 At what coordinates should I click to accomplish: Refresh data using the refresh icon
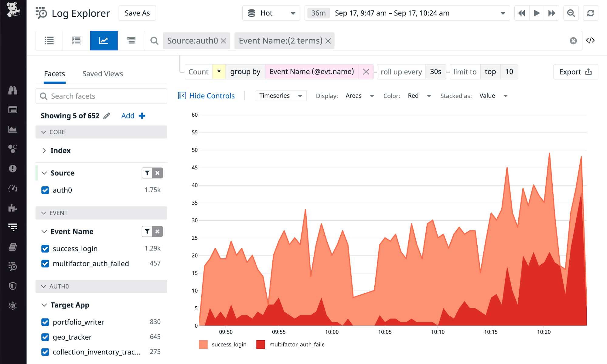[590, 13]
